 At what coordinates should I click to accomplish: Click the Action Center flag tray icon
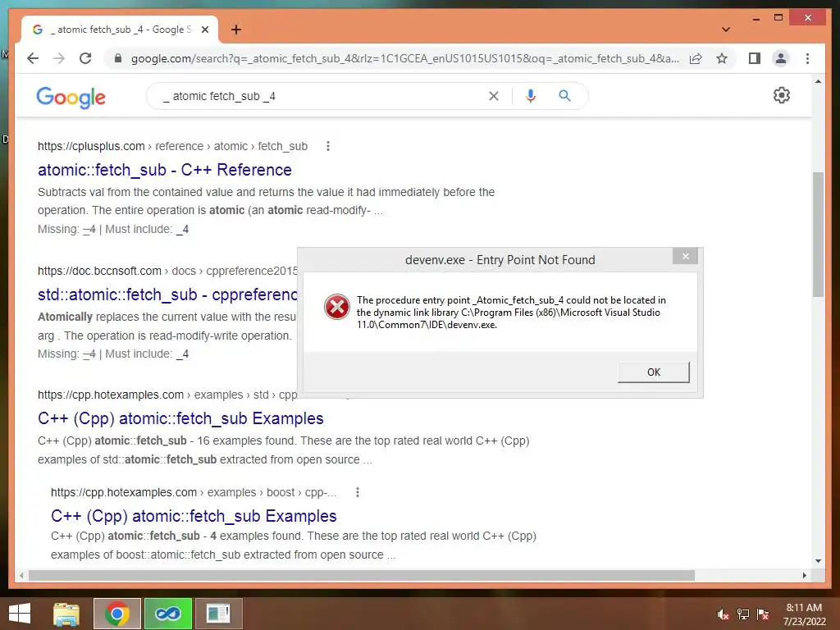[763, 614]
